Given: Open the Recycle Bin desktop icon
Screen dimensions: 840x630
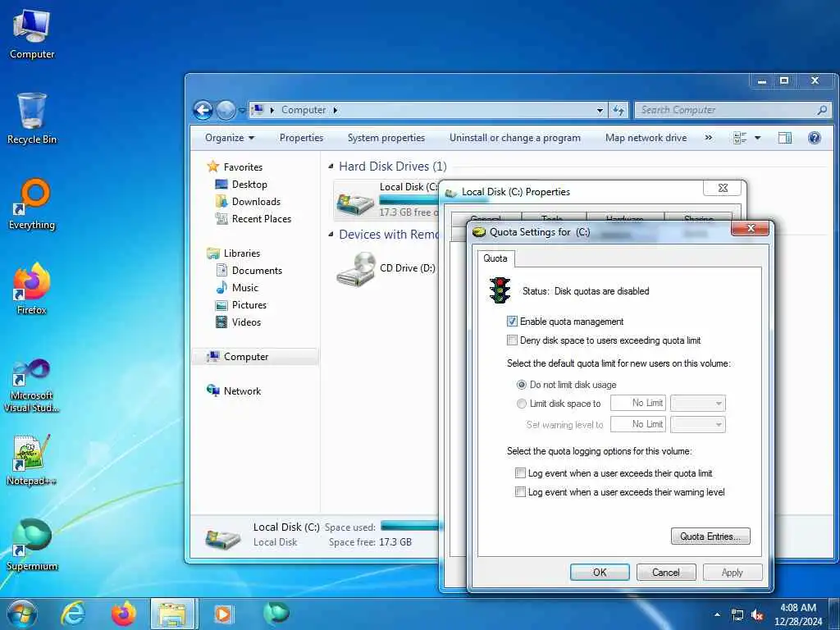Looking at the screenshot, I should 32,118.
